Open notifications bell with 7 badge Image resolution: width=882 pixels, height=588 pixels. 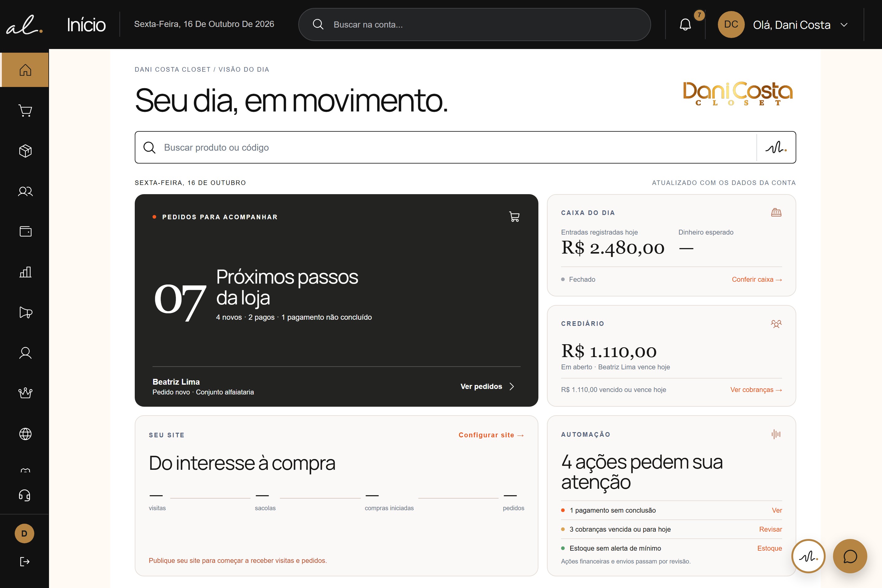(685, 24)
